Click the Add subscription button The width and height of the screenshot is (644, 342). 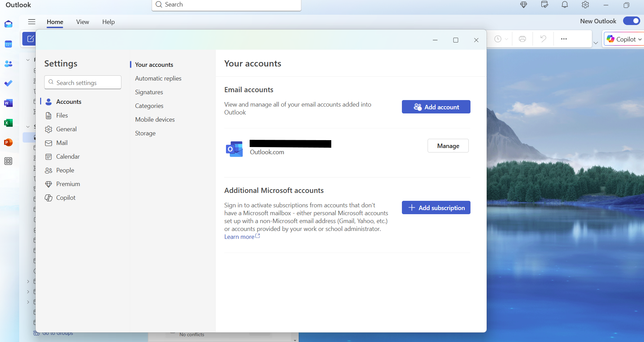[x=436, y=207]
